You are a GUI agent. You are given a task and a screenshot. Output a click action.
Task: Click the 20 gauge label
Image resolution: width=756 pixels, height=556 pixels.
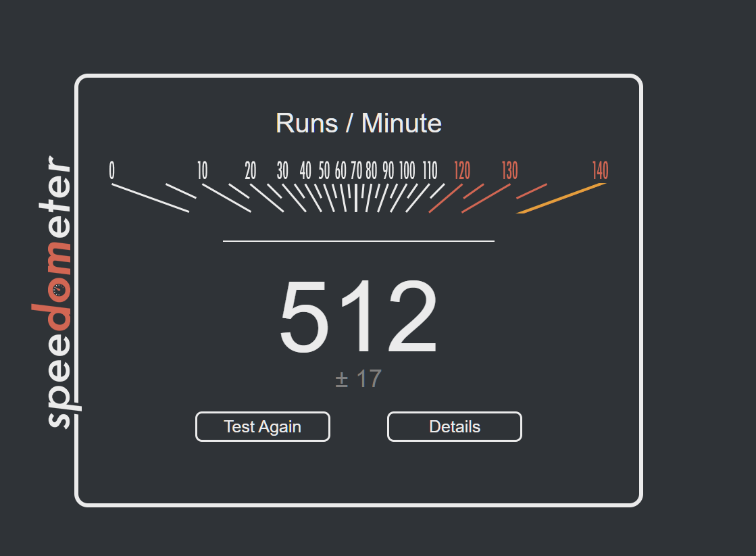pos(250,171)
